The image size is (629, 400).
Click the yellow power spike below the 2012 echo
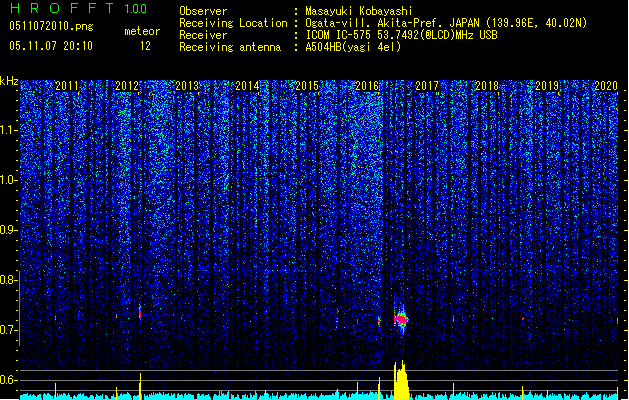[140, 386]
